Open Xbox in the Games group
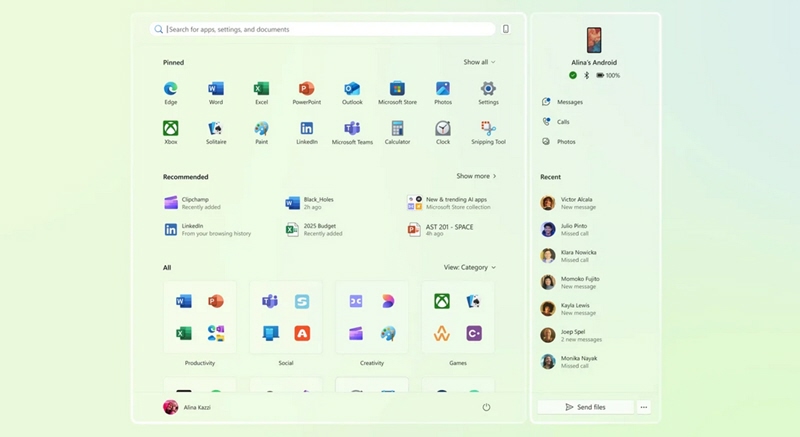The width and height of the screenshot is (800, 437). [x=442, y=301]
